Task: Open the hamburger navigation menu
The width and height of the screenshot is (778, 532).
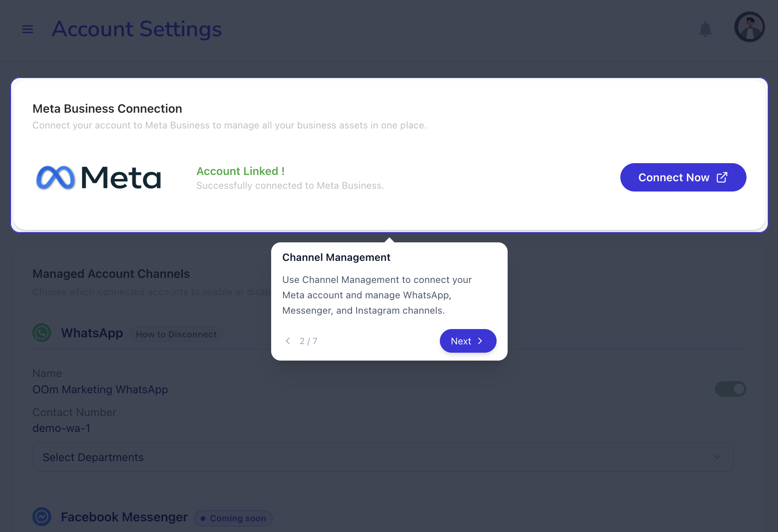Action: tap(28, 29)
